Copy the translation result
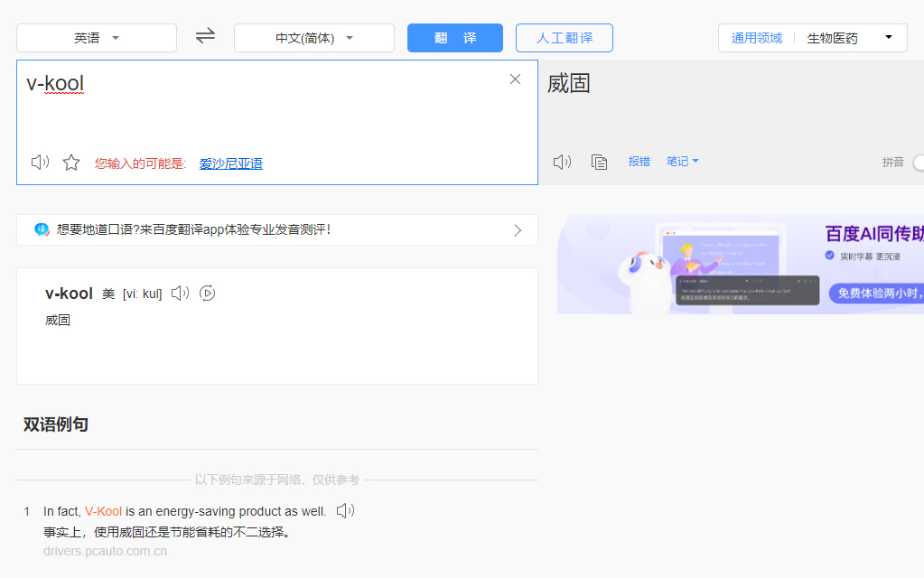Screen dimensions: 924x578 pos(600,162)
